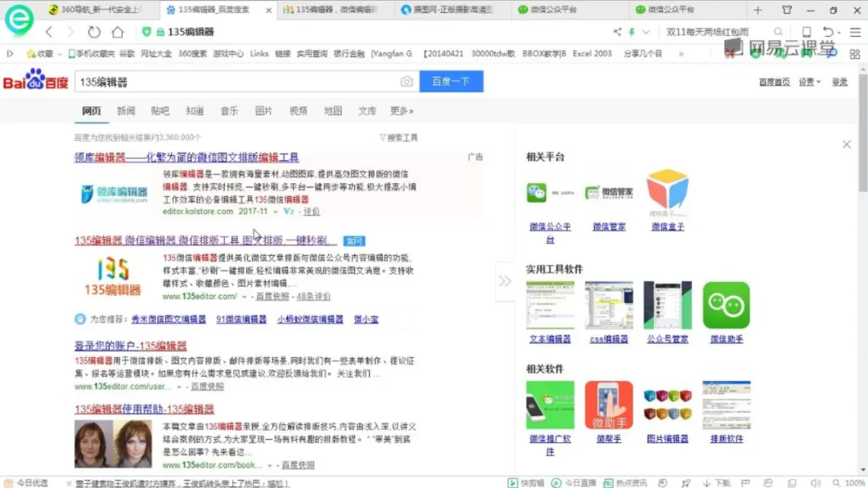The height and width of the screenshot is (488, 868).
Task: Click the undo/restore tab icon in toolbar
Action: point(828,32)
